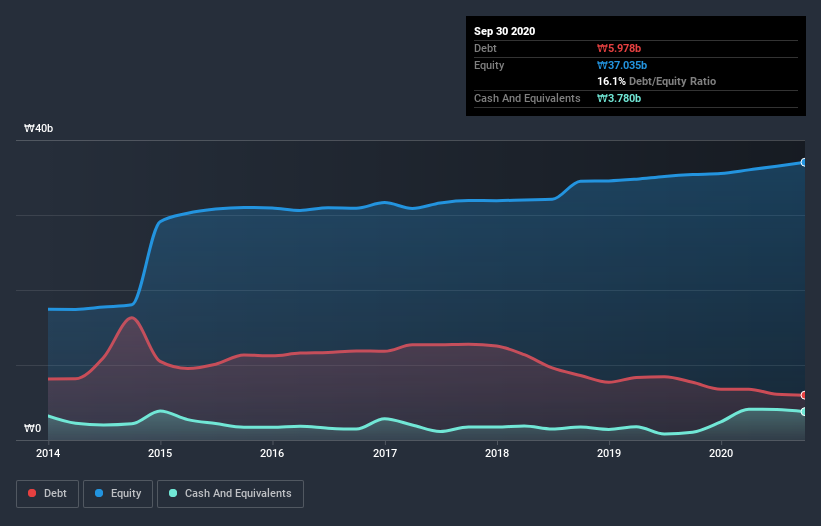Click the Equity value ₩37.035b
Image resolution: width=821 pixels, height=526 pixels.
(x=622, y=65)
